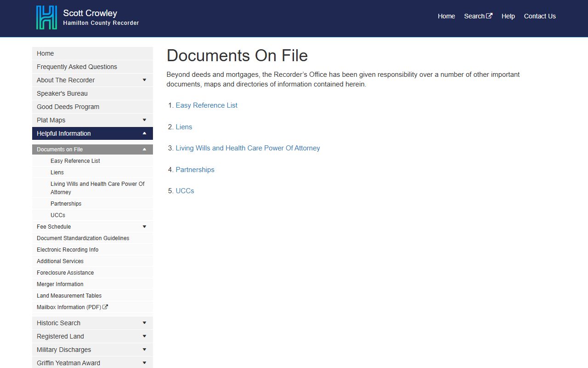Collapse the Helpful Information section arrow
588x368 pixels.
(x=144, y=133)
